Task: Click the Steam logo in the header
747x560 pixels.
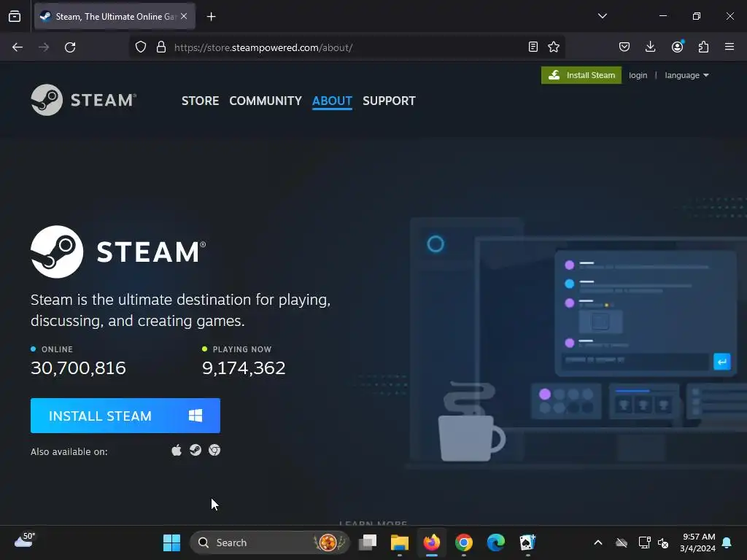Action: coord(84,100)
